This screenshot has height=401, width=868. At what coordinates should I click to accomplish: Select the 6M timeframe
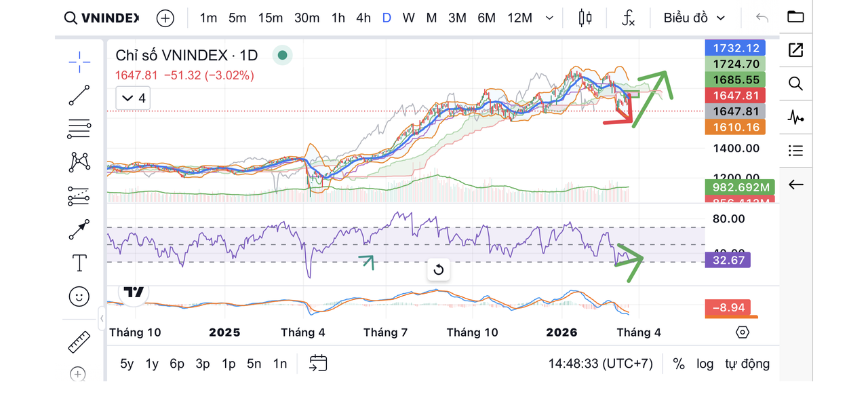(x=486, y=18)
